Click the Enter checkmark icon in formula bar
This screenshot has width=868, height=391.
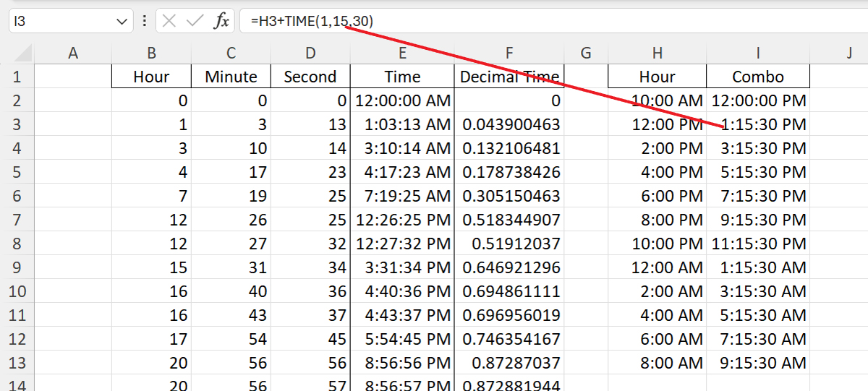pos(195,21)
